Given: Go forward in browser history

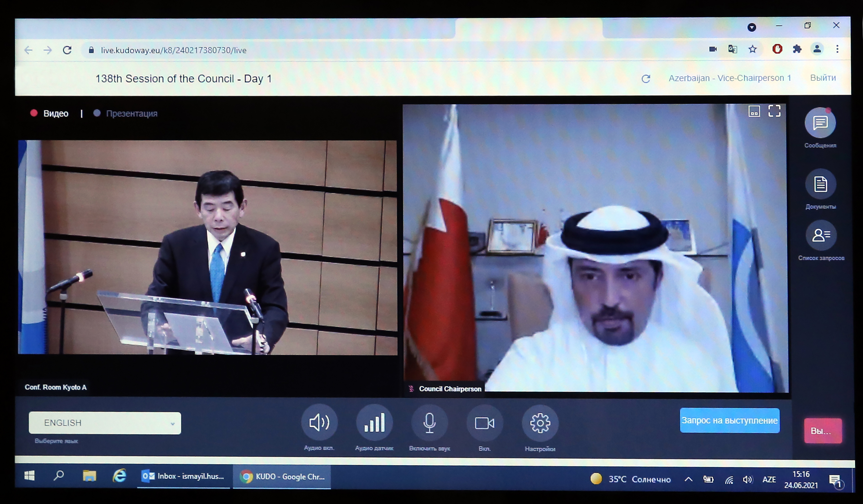Looking at the screenshot, I should tap(48, 50).
